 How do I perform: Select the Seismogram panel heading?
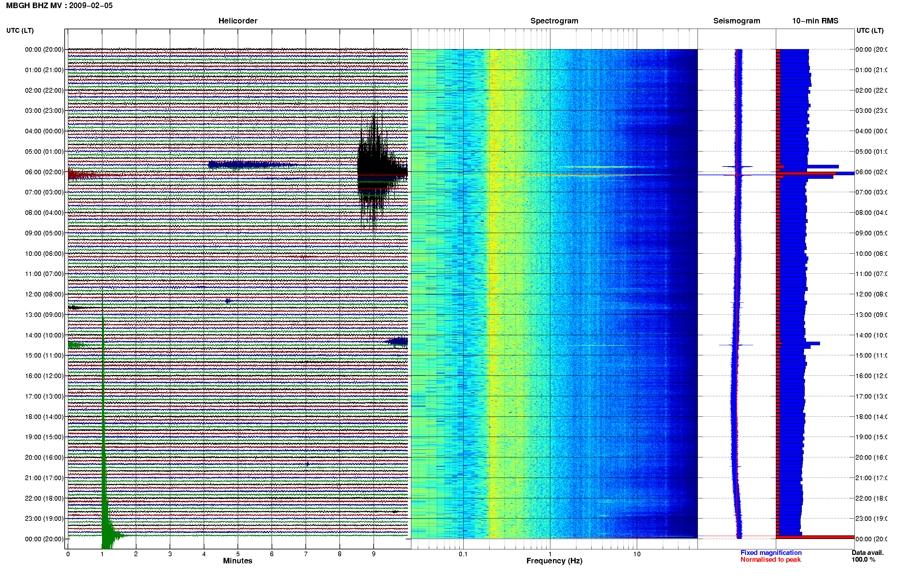[737, 21]
